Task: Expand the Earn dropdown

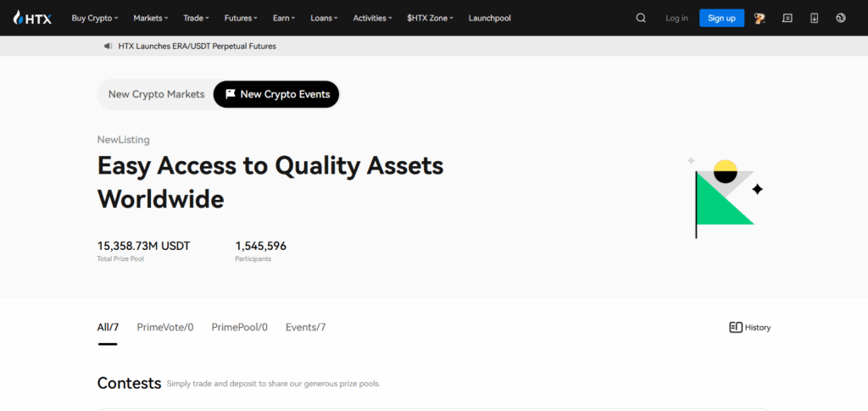Action: point(284,18)
